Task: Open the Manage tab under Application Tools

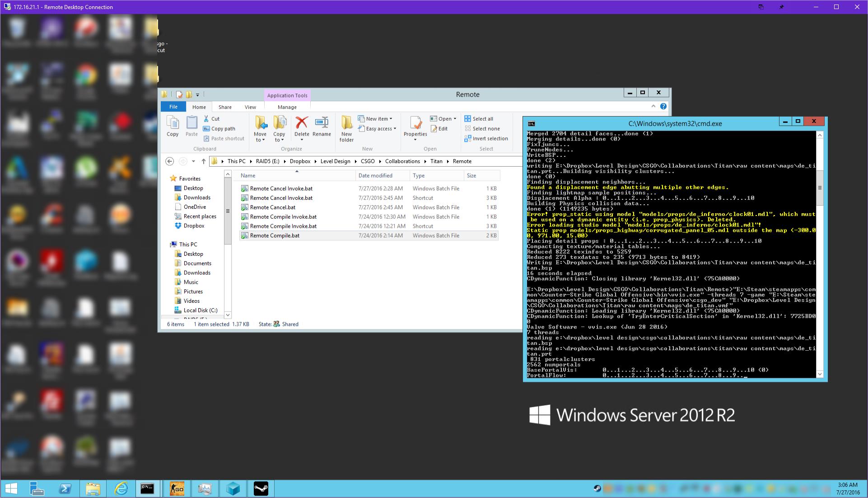Action: (287, 107)
